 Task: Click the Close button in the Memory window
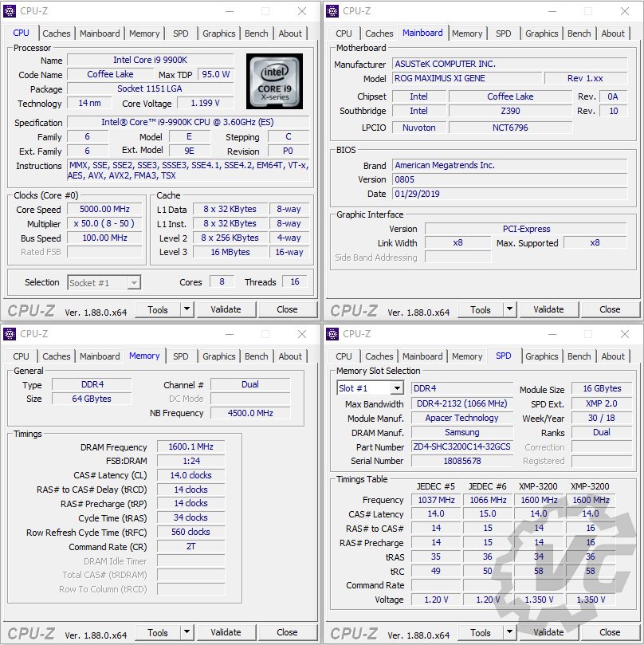click(287, 632)
